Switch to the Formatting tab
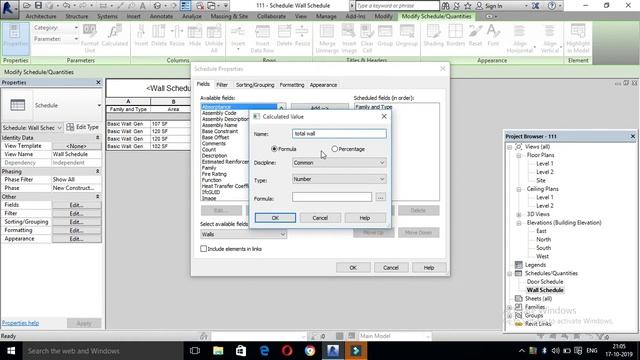 point(292,85)
